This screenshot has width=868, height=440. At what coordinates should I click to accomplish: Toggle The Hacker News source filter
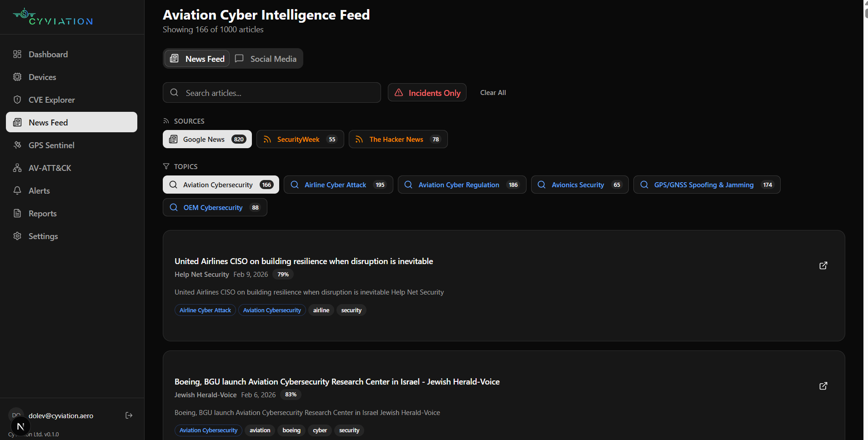coord(398,139)
